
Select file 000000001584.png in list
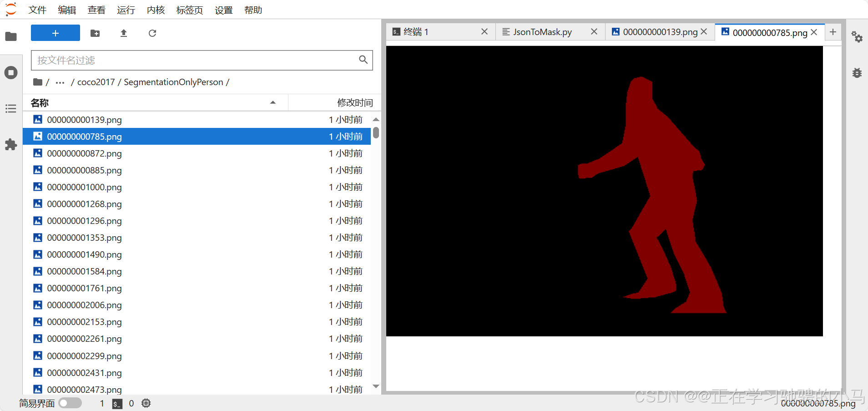[197, 271]
